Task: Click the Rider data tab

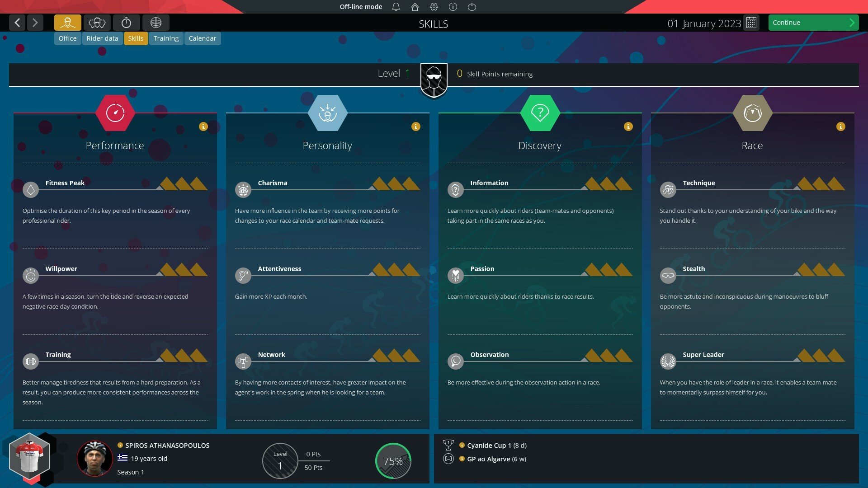Action: click(x=102, y=38)
